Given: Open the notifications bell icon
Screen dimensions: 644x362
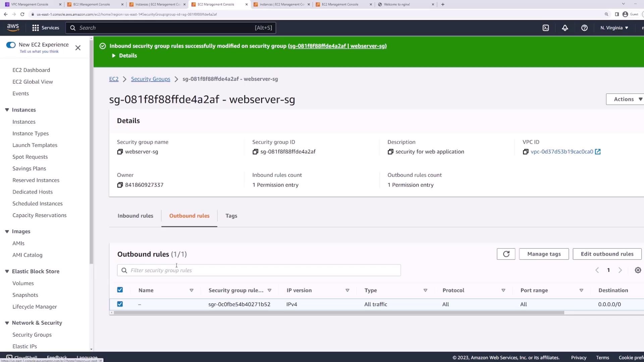Looking at the screenshot, I should (x=565, y=28).
